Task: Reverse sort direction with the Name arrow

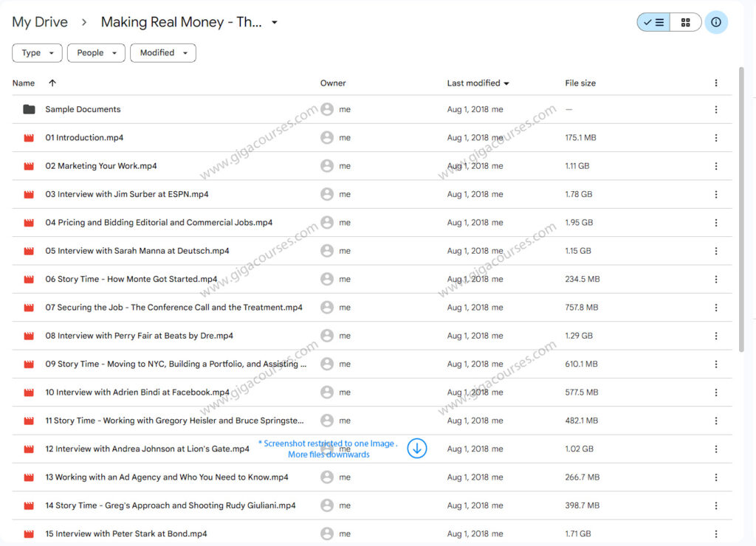Action: 52,83
